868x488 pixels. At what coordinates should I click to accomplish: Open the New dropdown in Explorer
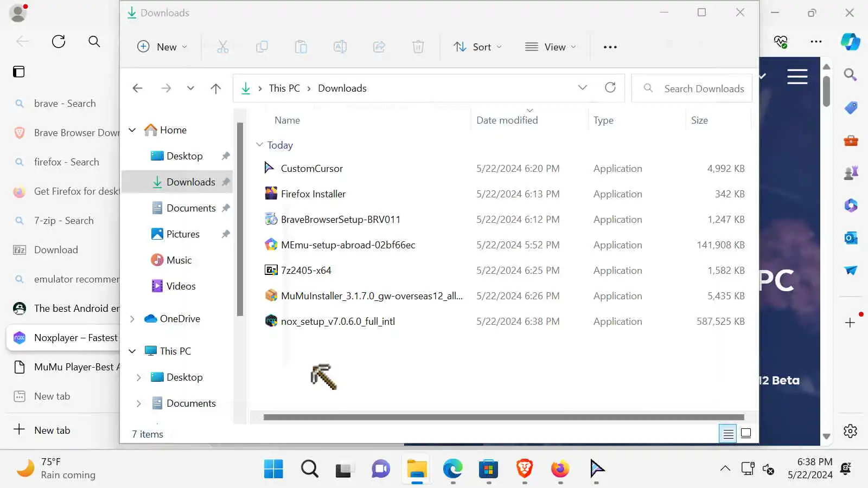pos(162,47)
